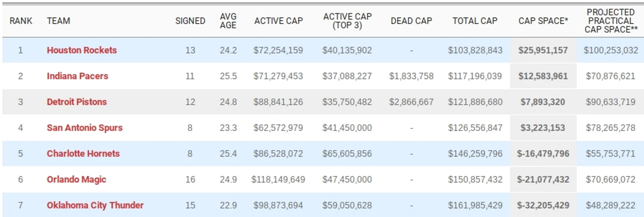Click the PROJECTED PRACTICAL CAP SPACE** header
This screenshot has height=217, width=644.
(611, 21)
